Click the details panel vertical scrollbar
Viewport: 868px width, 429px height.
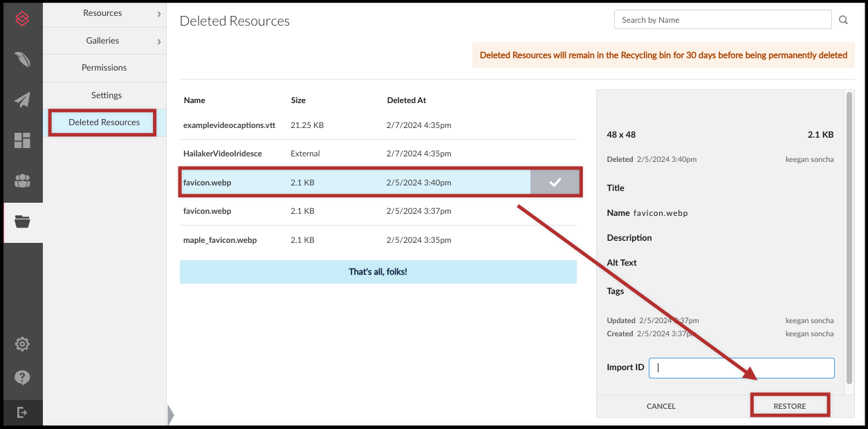(x=849, y=235)
